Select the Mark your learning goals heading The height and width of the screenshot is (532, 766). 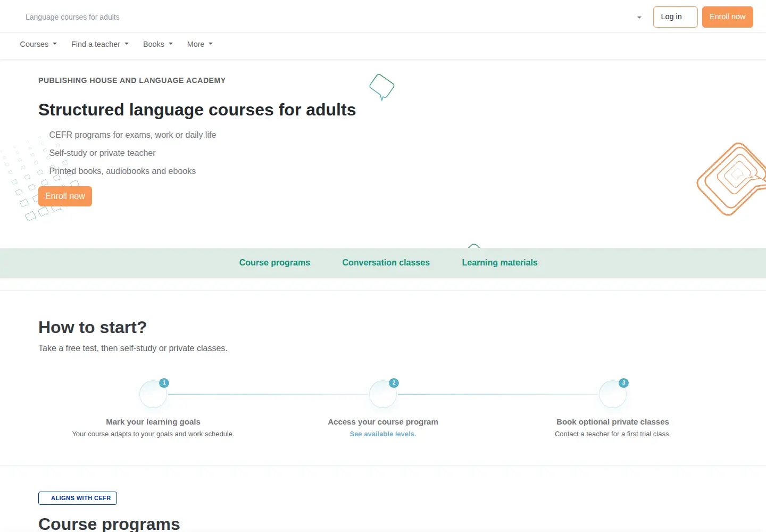point(153,422)
